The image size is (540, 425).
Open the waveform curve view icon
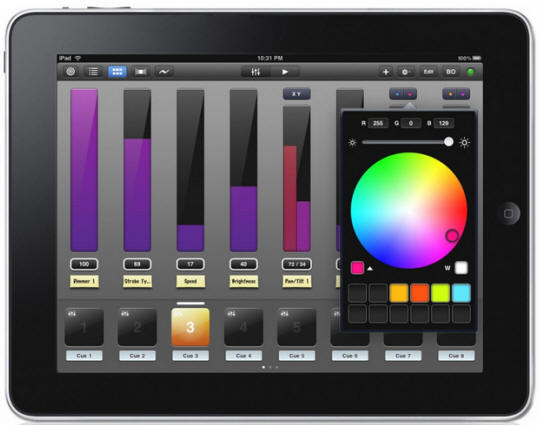[164, 72]
